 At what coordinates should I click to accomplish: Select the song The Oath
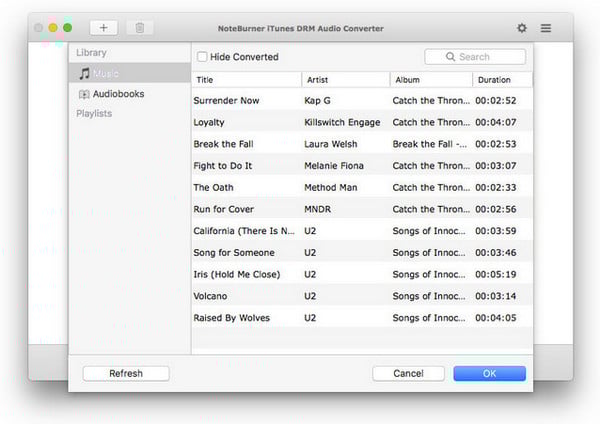[x=213, y=188]
